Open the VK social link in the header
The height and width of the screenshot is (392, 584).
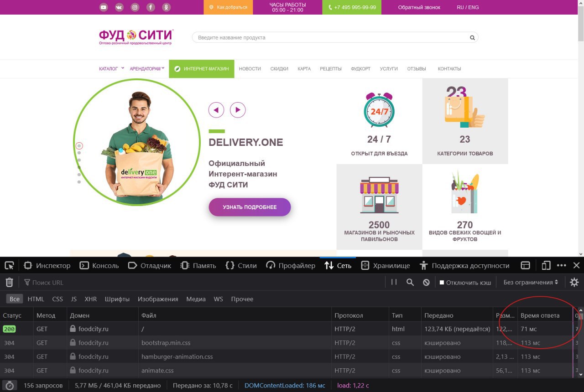click(x=119, y=7)
